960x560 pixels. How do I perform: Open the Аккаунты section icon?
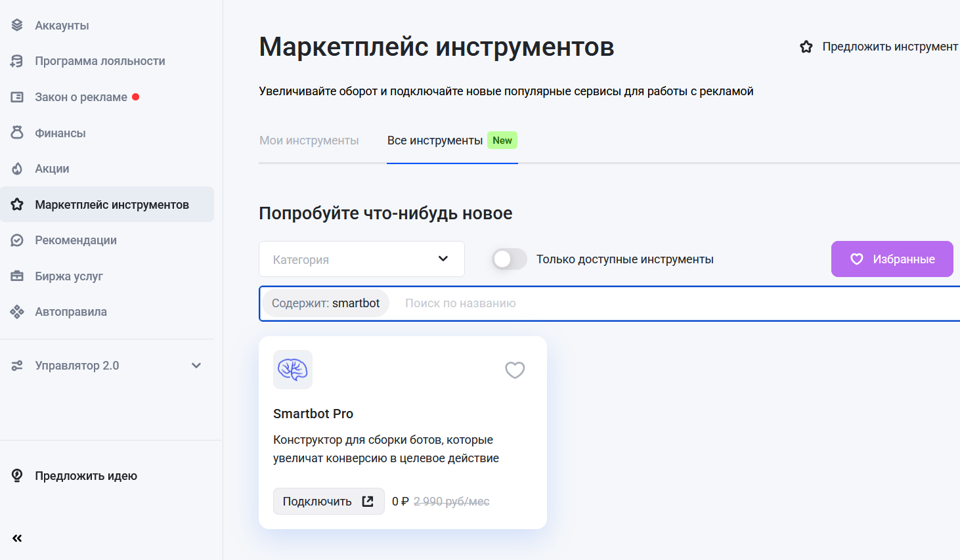point(17,25)
